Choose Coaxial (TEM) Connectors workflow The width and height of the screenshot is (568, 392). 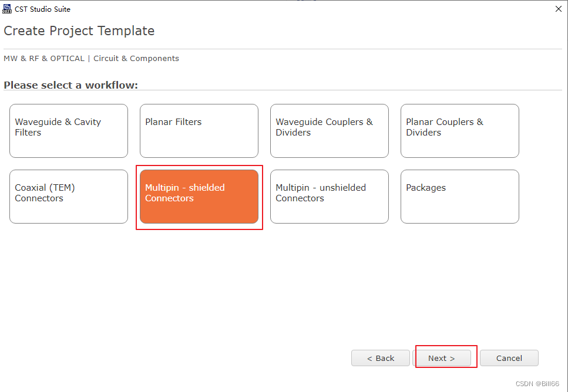[69, 197]
